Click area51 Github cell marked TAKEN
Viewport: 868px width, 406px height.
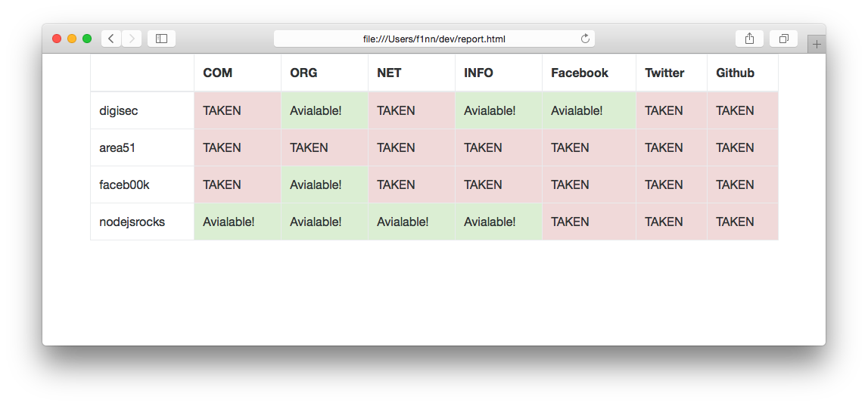(742, 147)
